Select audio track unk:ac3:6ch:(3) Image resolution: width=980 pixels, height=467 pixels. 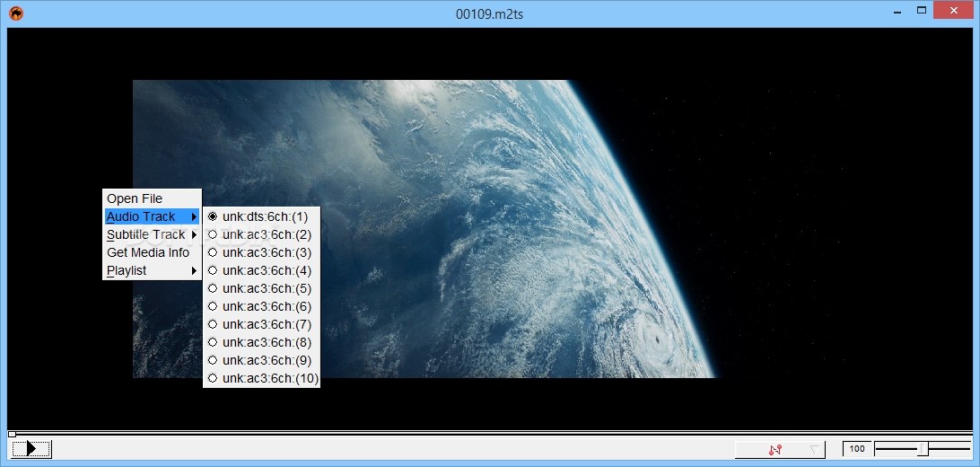tap(261, 252)
